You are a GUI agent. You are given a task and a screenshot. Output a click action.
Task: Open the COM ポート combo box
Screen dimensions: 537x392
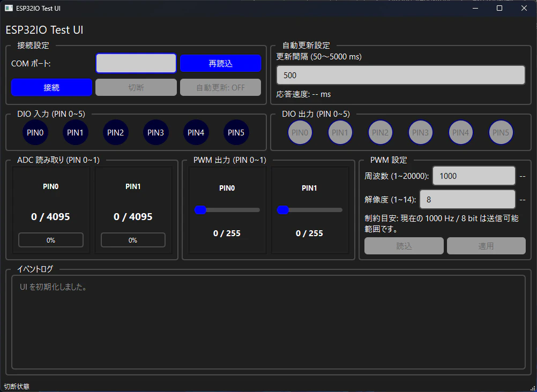click(136, 63)
